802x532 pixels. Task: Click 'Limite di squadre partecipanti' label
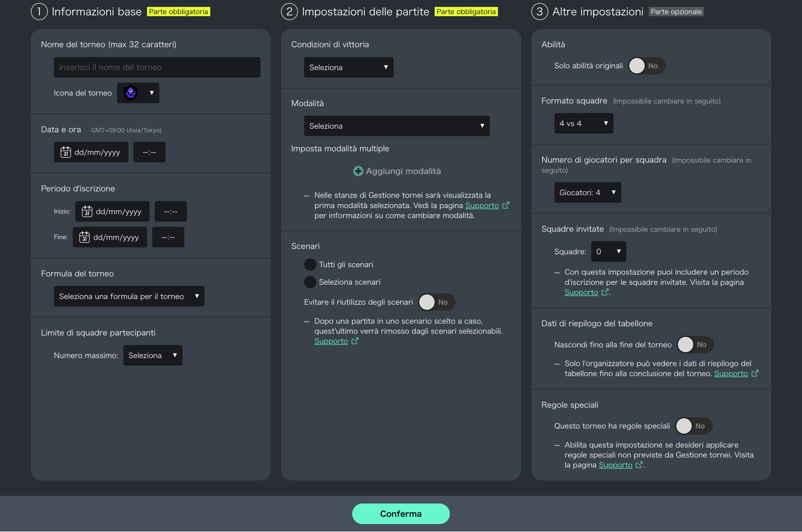coord(98,332)
